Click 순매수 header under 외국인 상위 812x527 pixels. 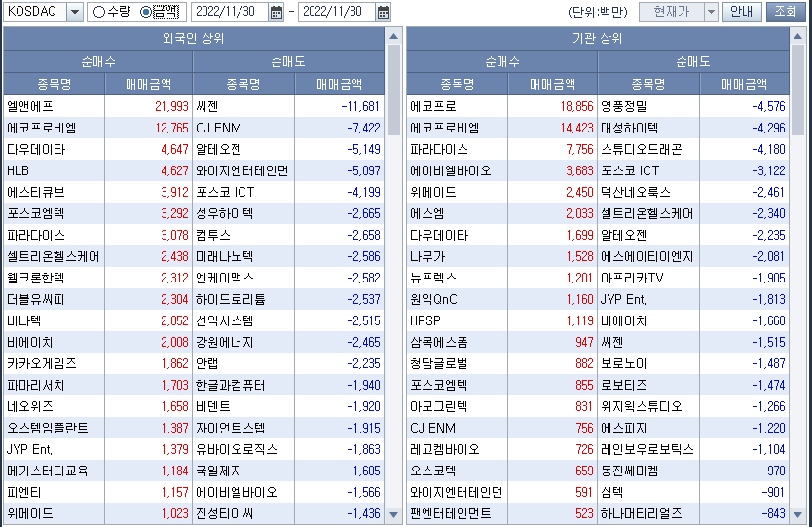tap(98, 62)
